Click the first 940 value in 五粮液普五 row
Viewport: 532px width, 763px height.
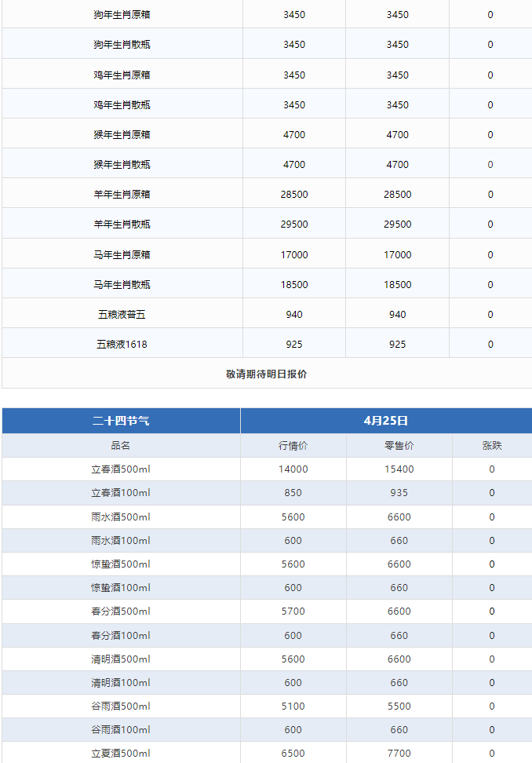[x=294, y=314]
